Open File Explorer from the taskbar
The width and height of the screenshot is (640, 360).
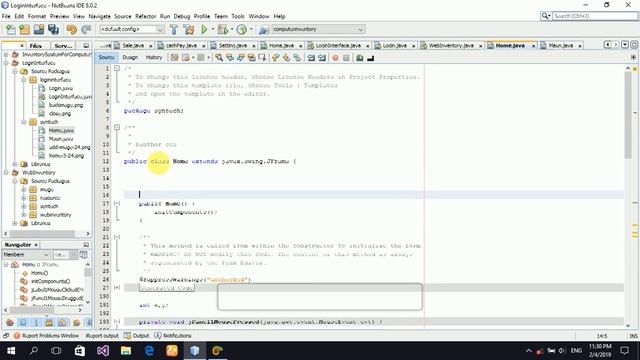click(126, 351)
